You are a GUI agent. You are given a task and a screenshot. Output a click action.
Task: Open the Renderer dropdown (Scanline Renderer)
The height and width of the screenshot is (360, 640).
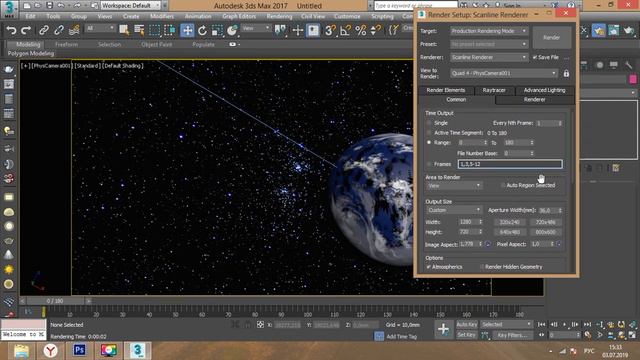(489, 58)
